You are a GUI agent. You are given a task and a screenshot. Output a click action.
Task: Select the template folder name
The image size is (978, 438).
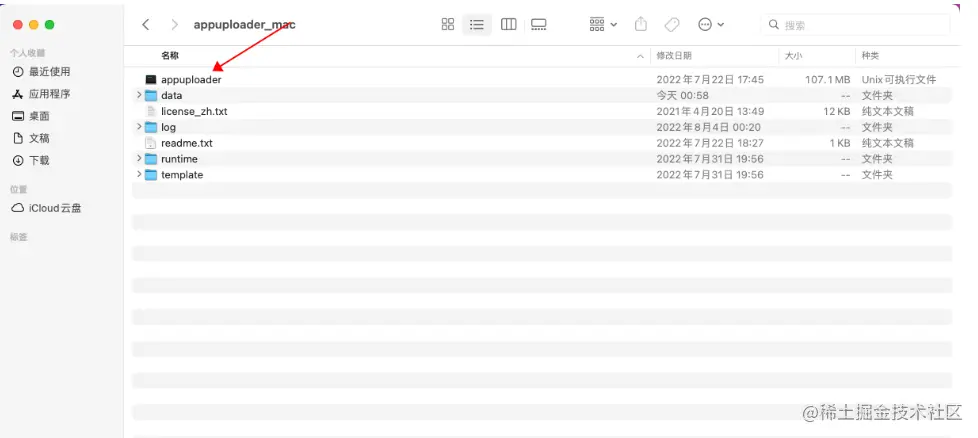coord(182,175)
